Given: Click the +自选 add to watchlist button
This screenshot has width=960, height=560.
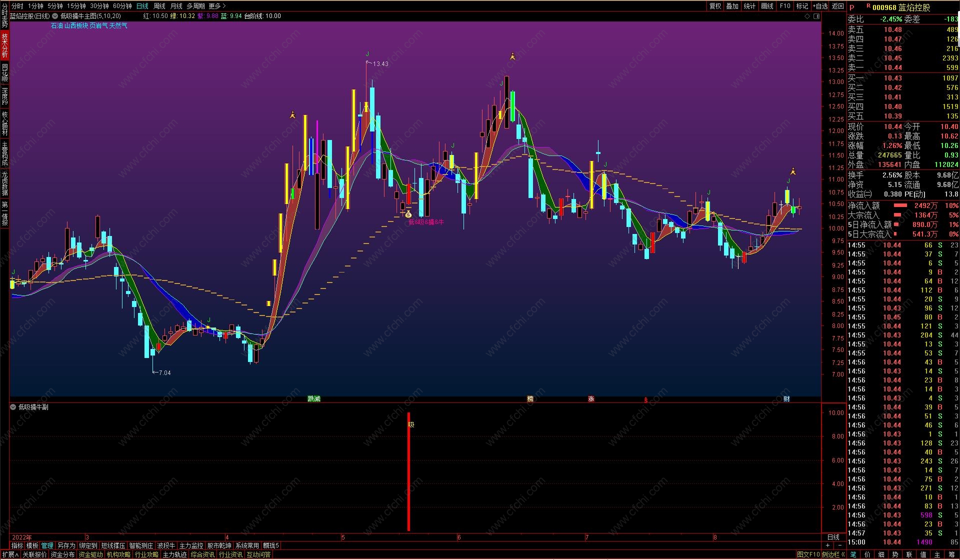Looking at the screenshot, I should tap(820, 6).
